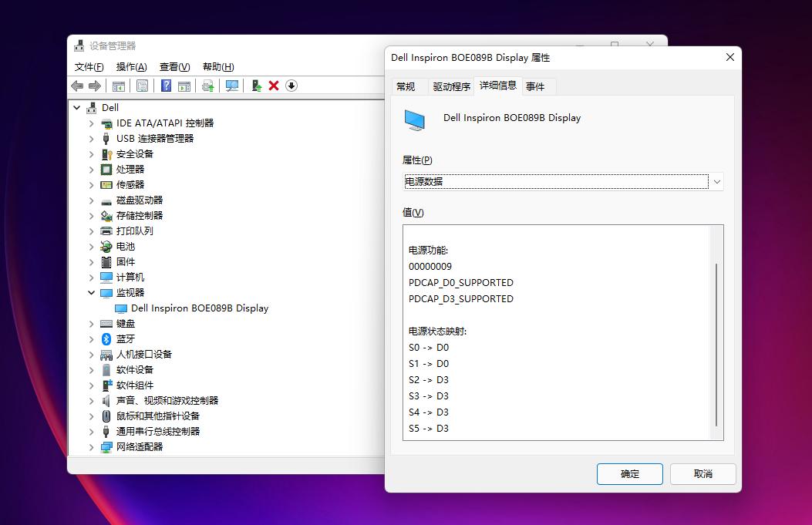The height and width of the screenshot is (525, 812).
Task: Click the USB connector manager icon
Action: [106, 139]
